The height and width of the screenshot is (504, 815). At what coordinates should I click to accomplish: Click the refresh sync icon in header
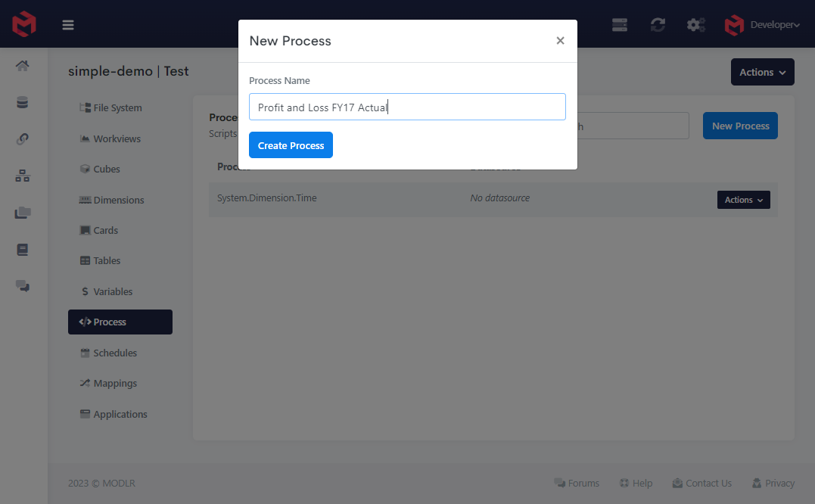pyautogui.click(x=658, y=25)
